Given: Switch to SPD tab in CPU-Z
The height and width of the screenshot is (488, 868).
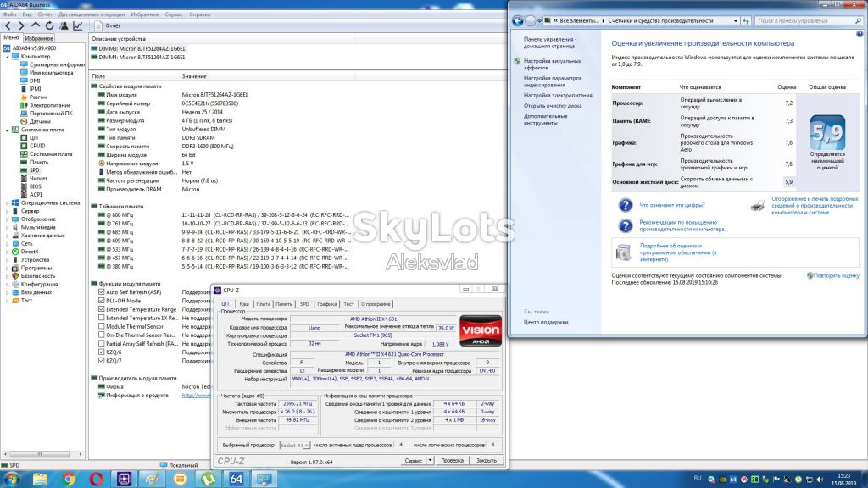Looking at the screenshot, I should 304,304.
